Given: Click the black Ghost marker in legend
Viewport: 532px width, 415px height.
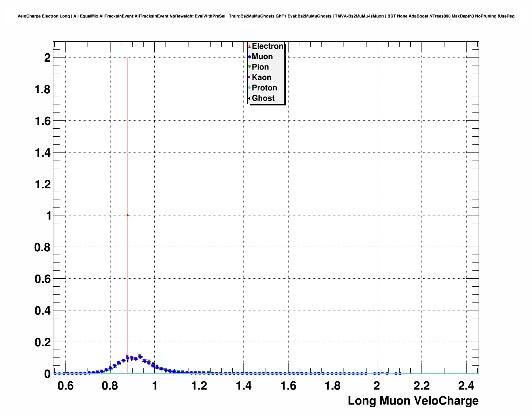Looking at the screenshot, I should [249, 98].
